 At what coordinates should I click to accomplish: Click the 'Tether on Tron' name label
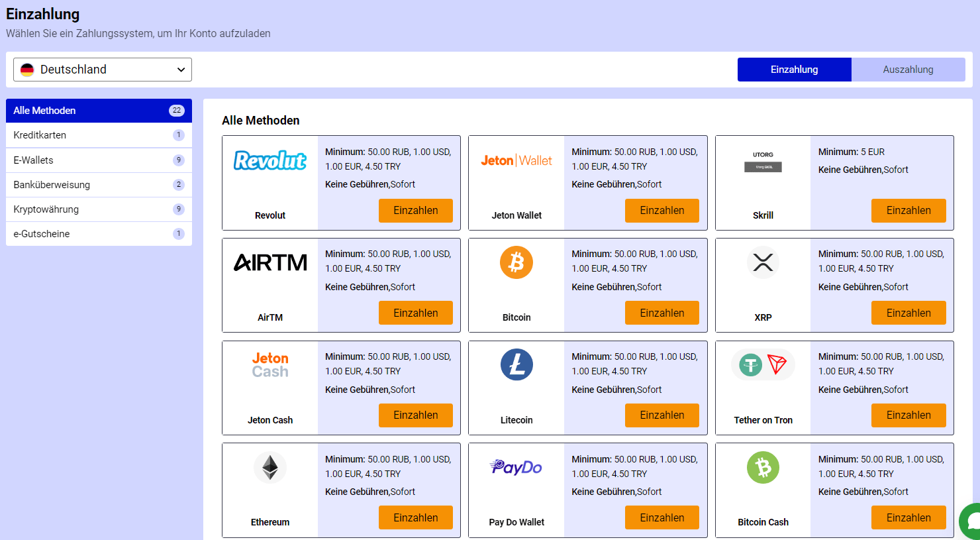pos(763,420)
